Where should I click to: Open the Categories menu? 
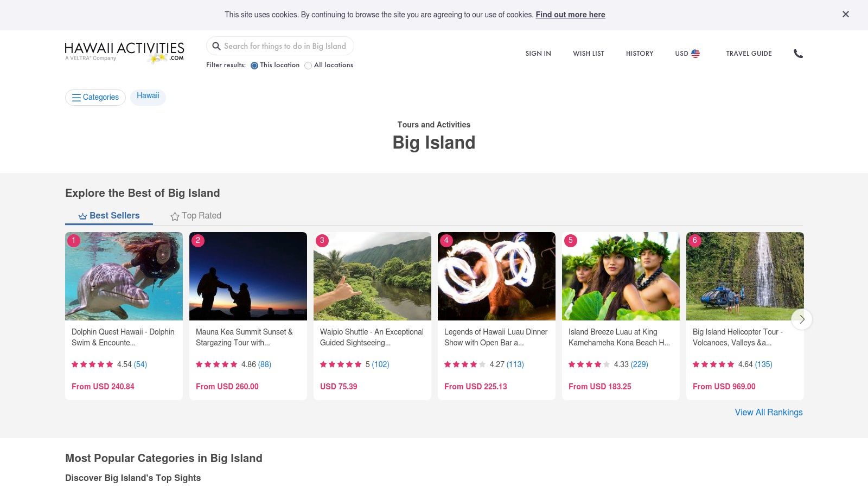[95, 98]
